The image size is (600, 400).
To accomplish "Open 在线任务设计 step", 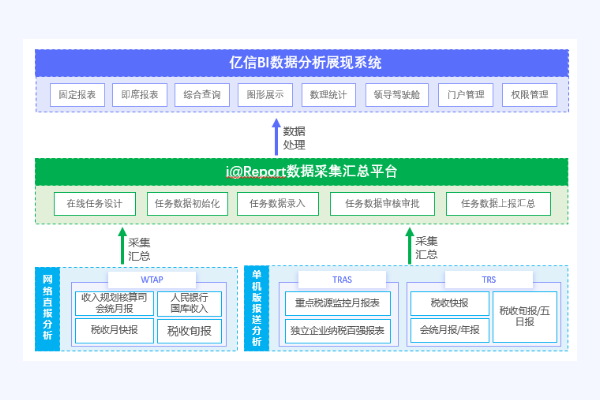I will click(94, 203).
